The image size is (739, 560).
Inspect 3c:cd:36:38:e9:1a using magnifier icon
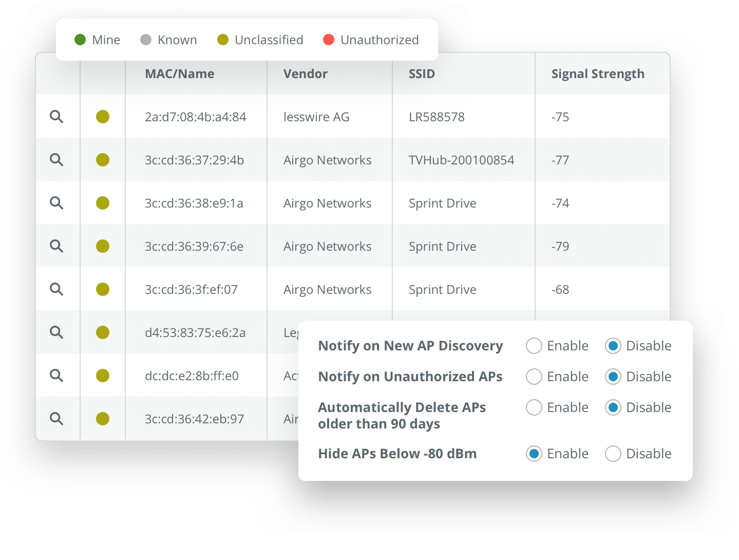56,203
